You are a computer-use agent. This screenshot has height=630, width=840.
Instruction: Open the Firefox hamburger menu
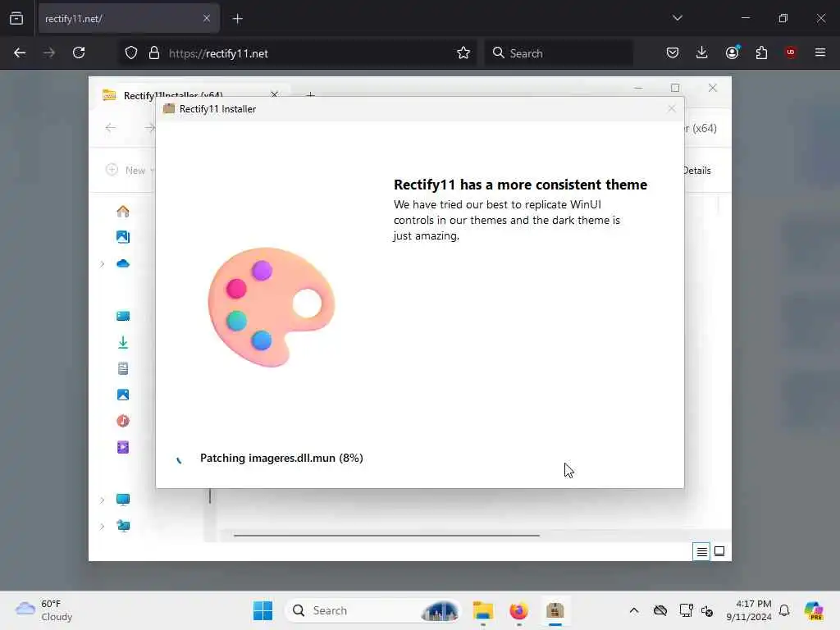pyautogui.click(x=820, y=52)
